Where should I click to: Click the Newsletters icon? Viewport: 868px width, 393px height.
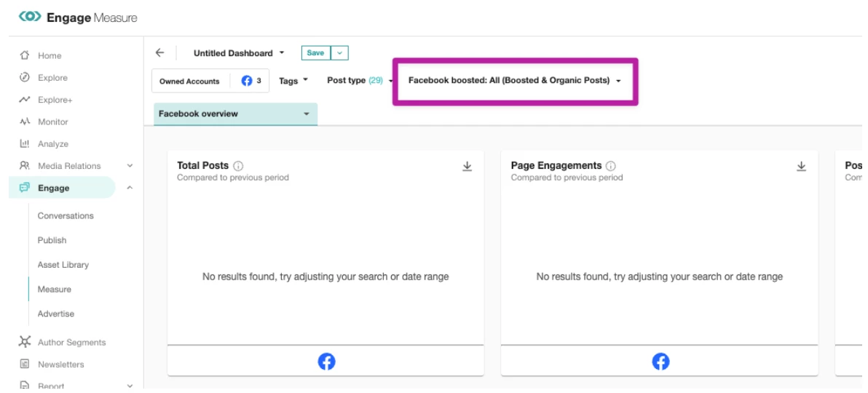24,364
